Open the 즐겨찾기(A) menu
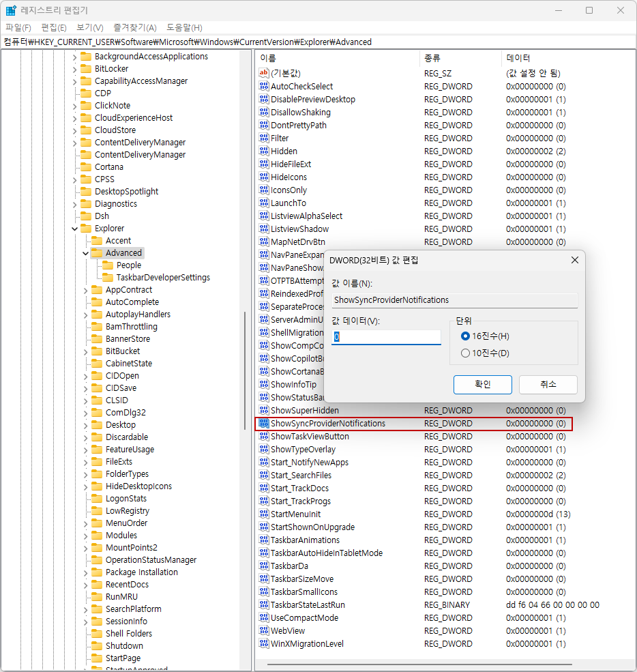Image resolution: width=637 pixels, height=672 pixels. (x=134, y=27)
